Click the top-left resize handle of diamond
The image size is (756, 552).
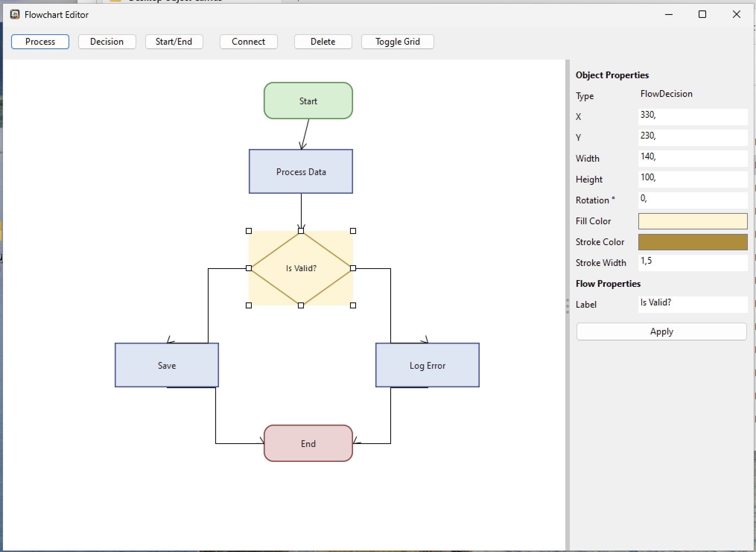click(249, 231)
